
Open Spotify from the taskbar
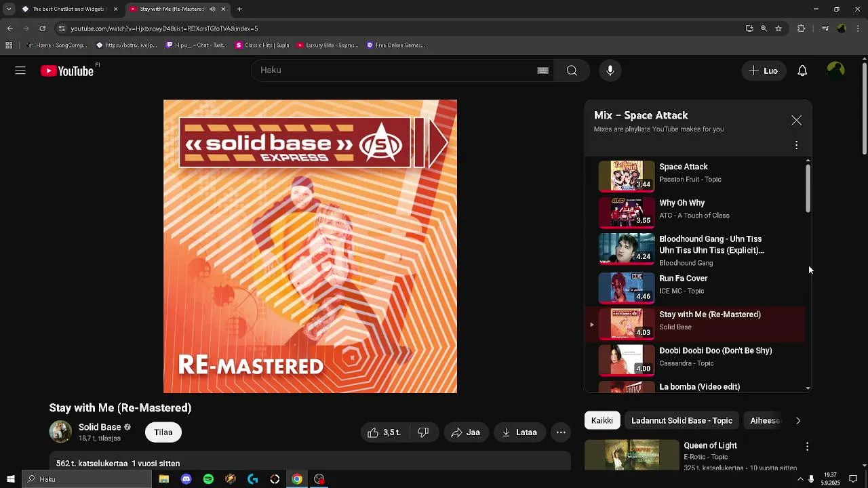click(x=208, y=479)
